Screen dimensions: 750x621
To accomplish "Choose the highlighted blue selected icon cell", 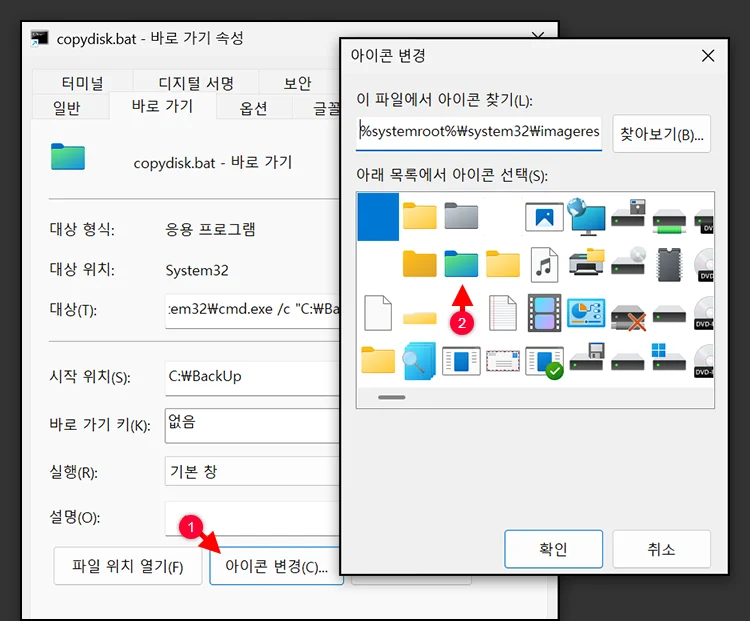I will pos(378,216).
